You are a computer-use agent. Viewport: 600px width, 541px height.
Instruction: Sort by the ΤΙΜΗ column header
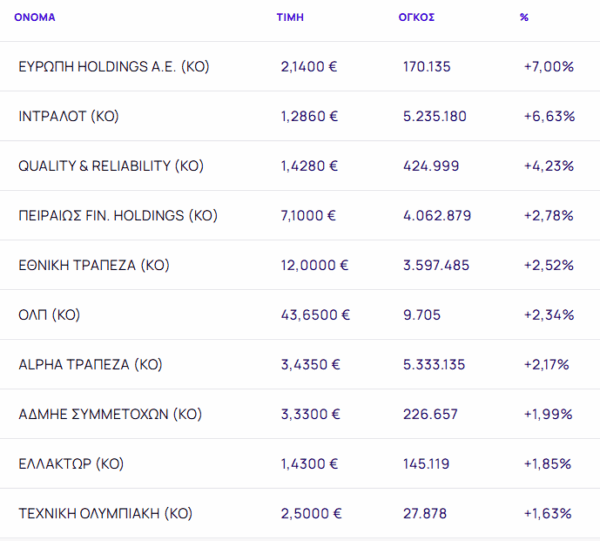(290, 18)
